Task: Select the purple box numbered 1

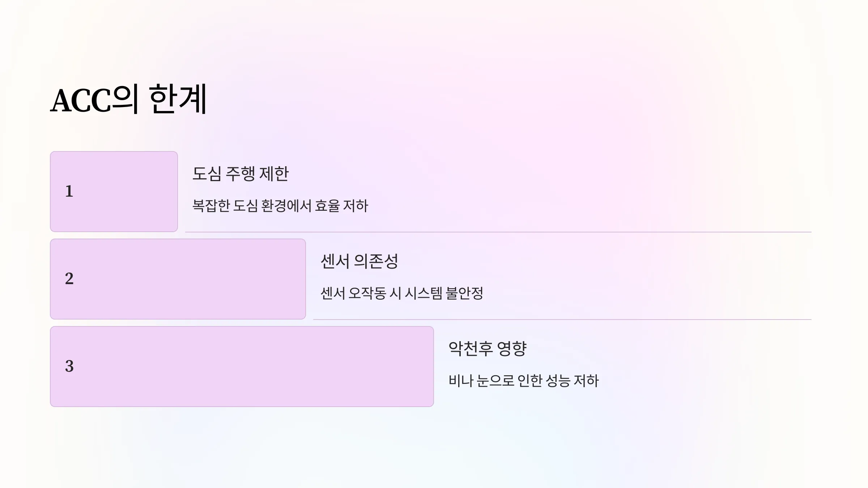Action: click(114, 192)
